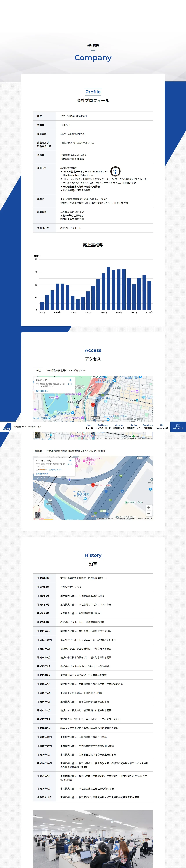Click the parking P icon on Yokohama map
The width and height of the screenshot is (186, 868).
pyautogui.click(x=70, y=480)
